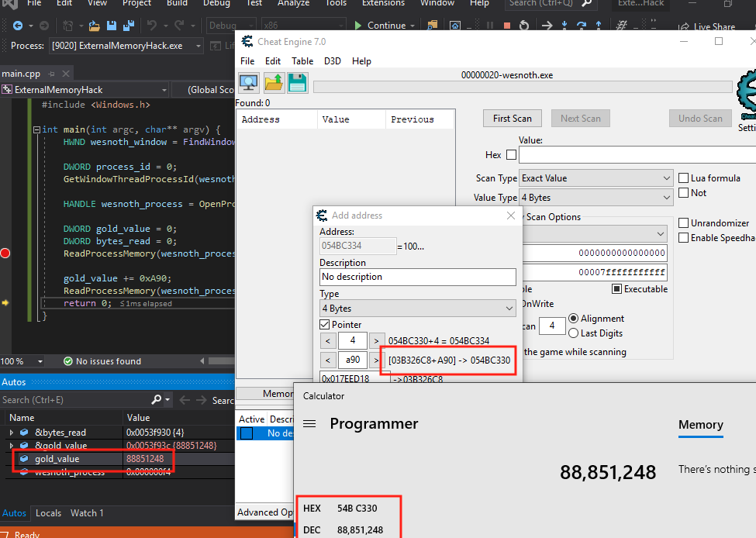Close the main.cpp editor tab
The height and width of the screenshot is (538, 756).
(x=66, y=74)
